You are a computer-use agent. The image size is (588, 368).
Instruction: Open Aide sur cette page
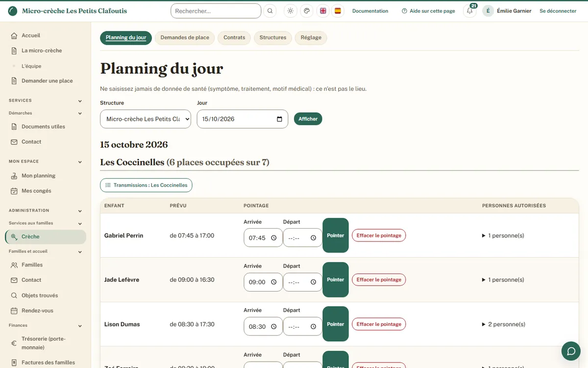pyautogui.click(x=428, y=11)
